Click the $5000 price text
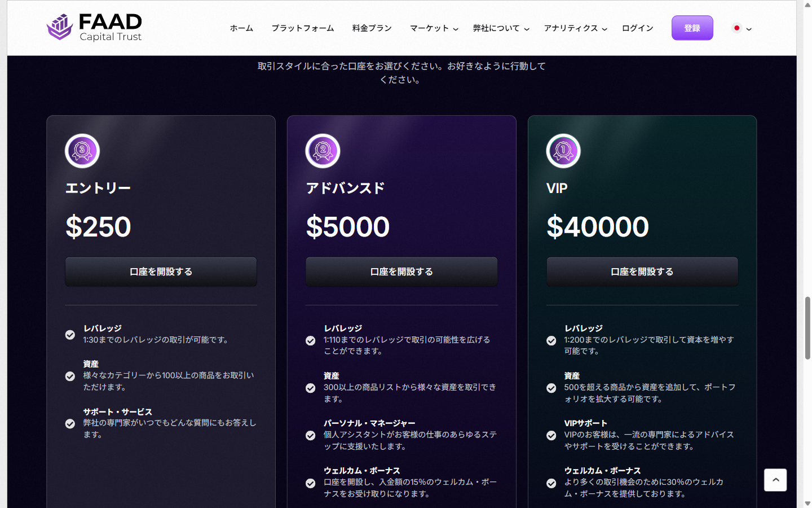Image resolution: width=812 pixels, height=508 pixels. click(348, 227)
